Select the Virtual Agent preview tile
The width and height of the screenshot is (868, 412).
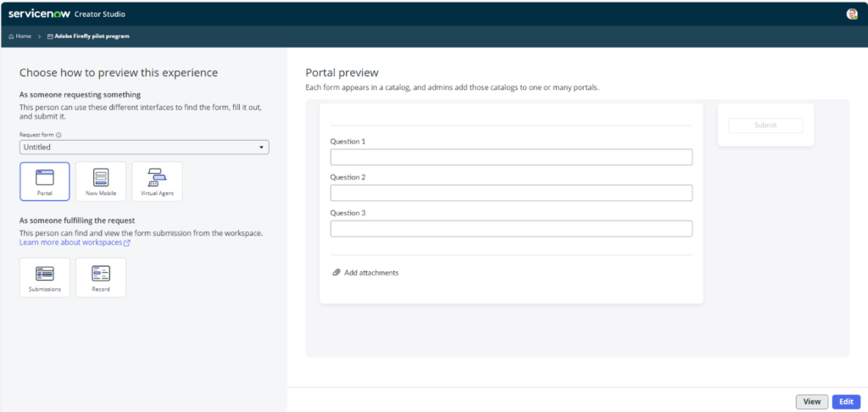click(157, 181)
